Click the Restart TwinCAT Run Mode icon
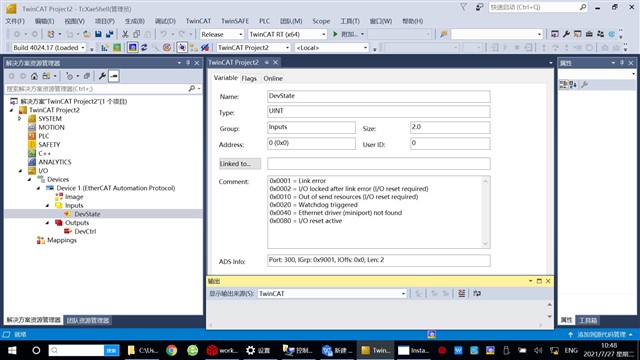This screenshot has height=360, width=640. (117, 48)
